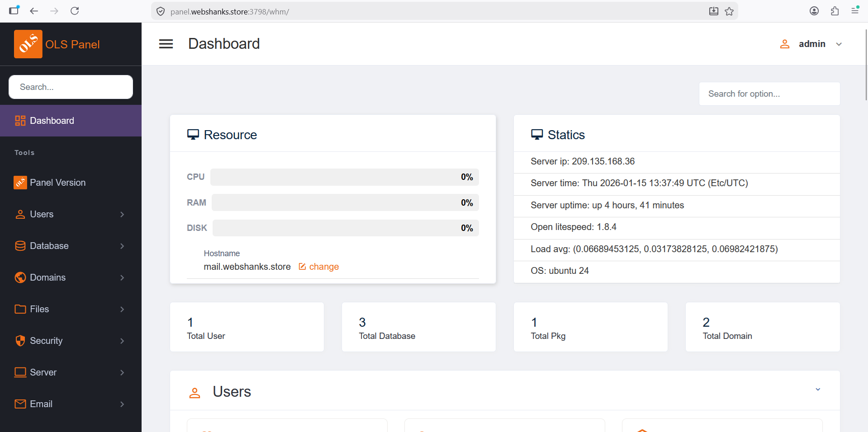Click the mail.webshanks.store hostname text

tap(247, 267)
